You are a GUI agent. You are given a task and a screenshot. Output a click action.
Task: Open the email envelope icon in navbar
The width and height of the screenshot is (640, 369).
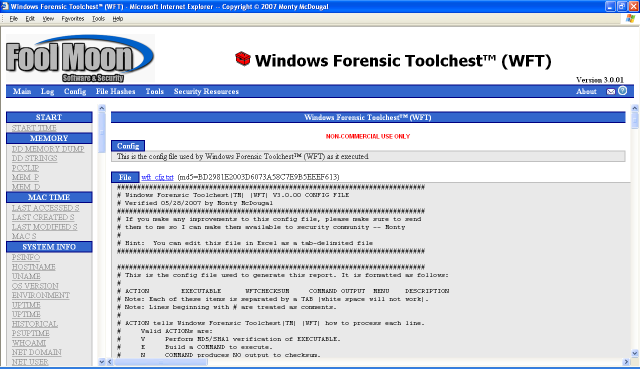pyautogui.click(x=611, y=91)
